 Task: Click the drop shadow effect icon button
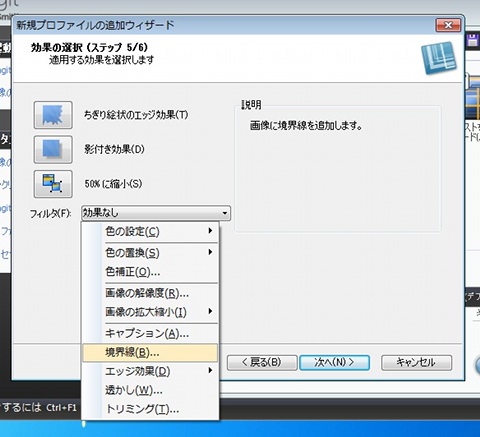tap(53, 149)
